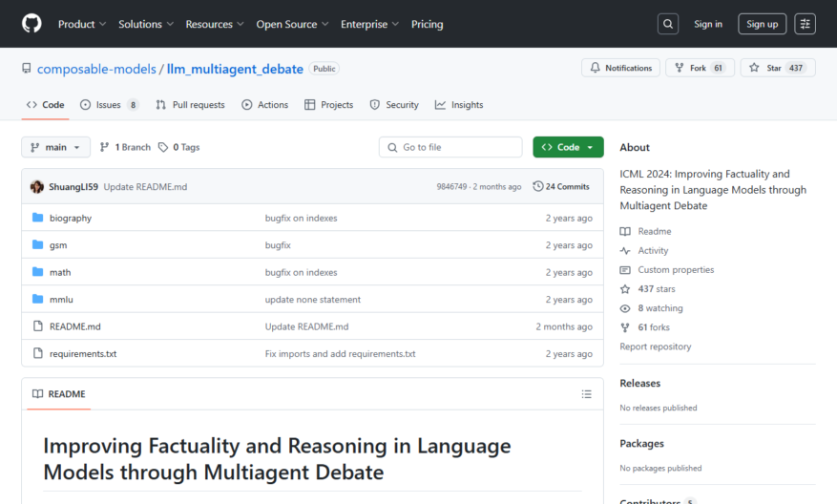Open the 'update none statement' commit message
This screenshot has height=504, width=837.
point(313,300)
